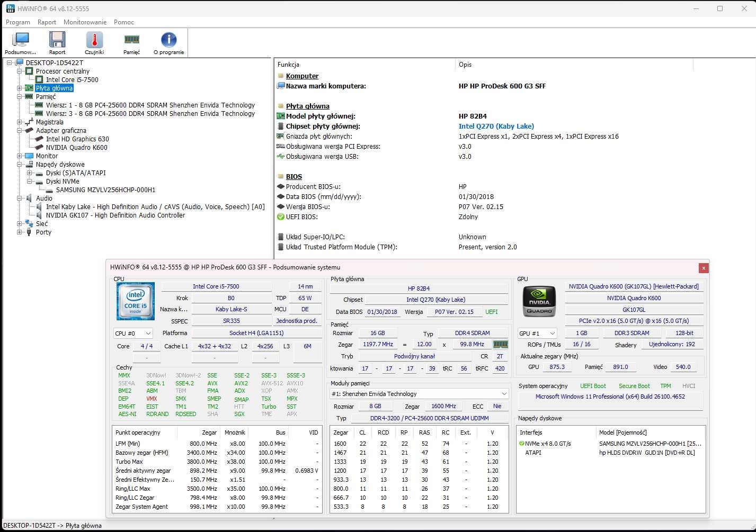Image resolution: width=756 pixels, height=532 pixels.
Task: Open the Podsumowanie toolbar icon
Action: (x=21, y=40)
